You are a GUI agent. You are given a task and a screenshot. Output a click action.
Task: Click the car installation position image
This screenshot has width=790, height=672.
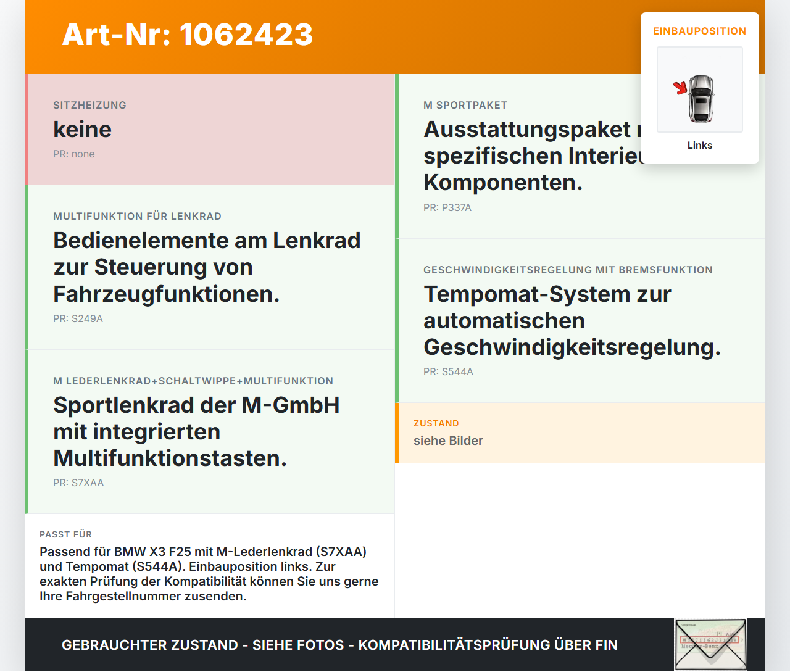(700, 89)
